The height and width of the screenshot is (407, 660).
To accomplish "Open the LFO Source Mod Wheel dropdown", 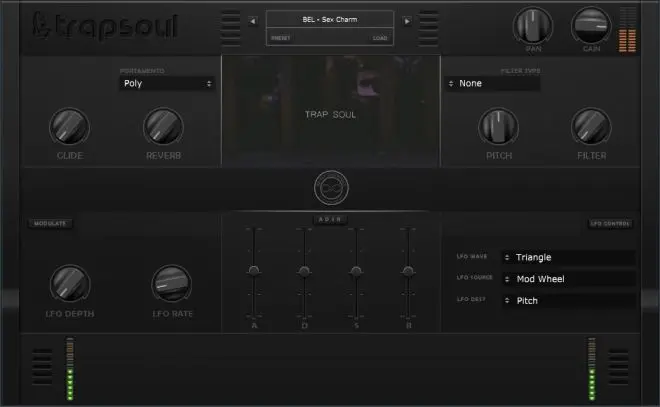I will click(x=569, y=279).
